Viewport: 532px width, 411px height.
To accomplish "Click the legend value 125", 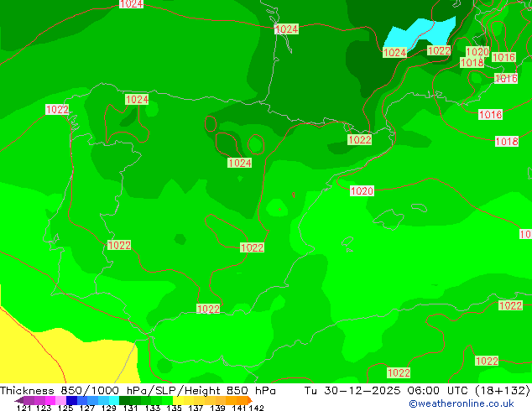I will (65, 408).
